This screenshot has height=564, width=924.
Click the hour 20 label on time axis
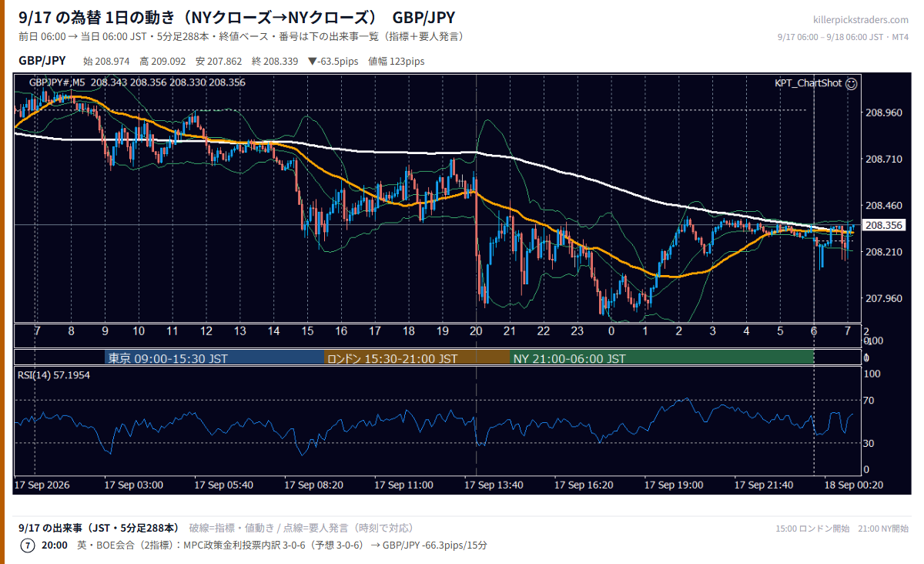(476, 331)
